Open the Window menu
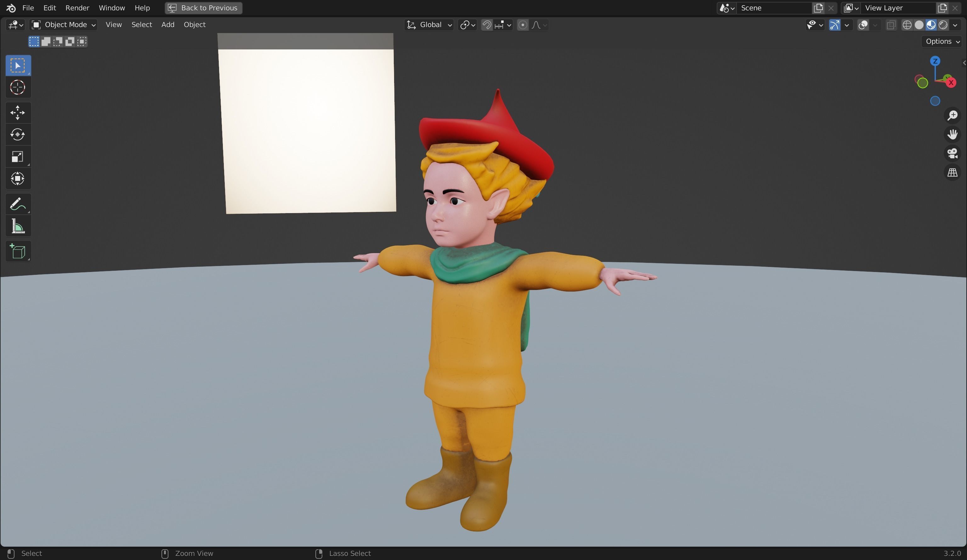The width and height of the screenshot is (967, 560). point(112,8)
